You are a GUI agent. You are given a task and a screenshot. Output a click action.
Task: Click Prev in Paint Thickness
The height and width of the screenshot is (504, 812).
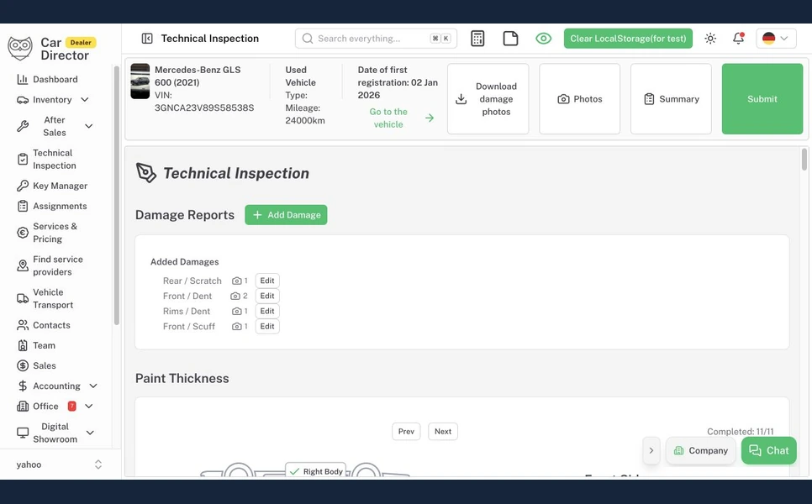point(406,432)
